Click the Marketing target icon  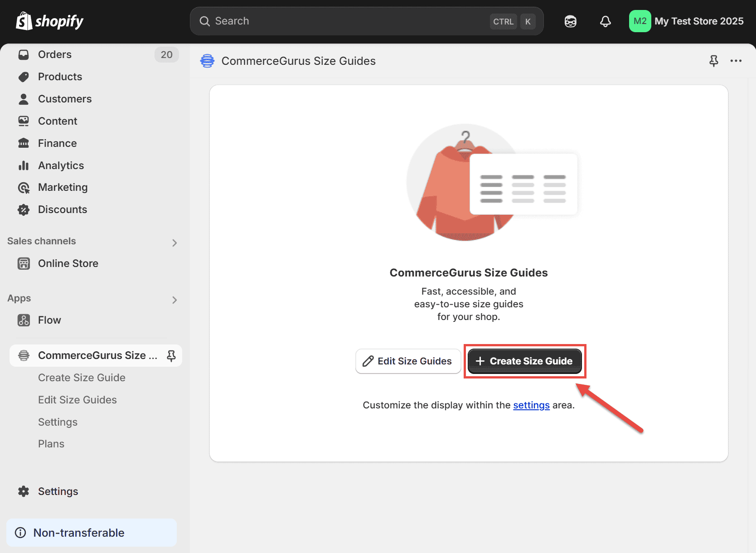[x=24, y=188]
